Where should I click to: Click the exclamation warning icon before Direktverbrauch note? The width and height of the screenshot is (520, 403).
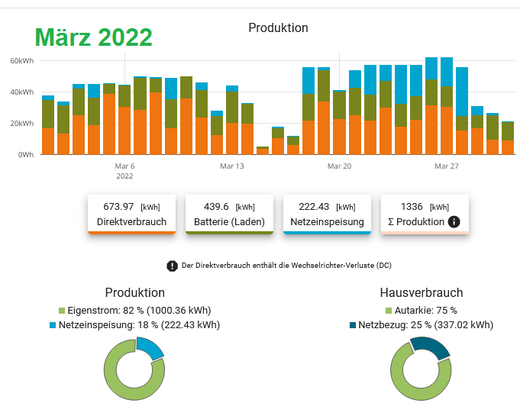click(172, 266)
